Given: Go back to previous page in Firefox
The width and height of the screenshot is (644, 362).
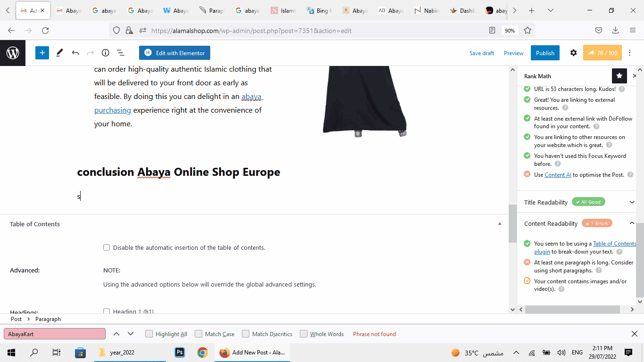Looking at the screenshot, I should pos(11,31).
